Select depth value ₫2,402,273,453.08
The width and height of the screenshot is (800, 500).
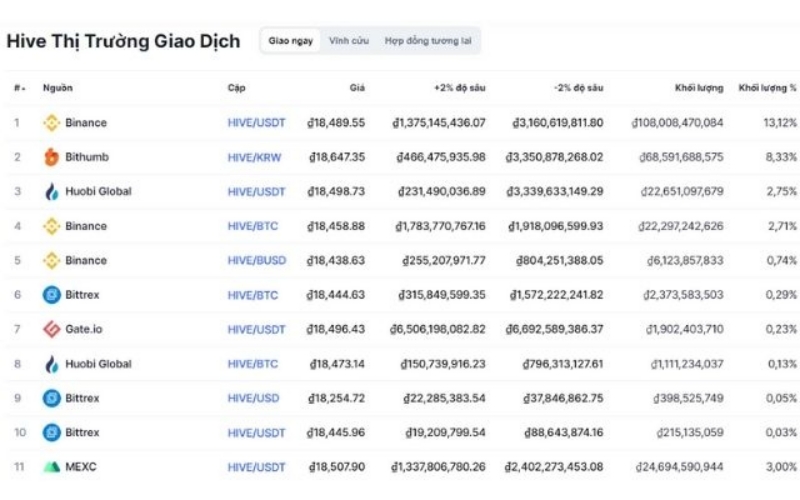pos(554,467)
